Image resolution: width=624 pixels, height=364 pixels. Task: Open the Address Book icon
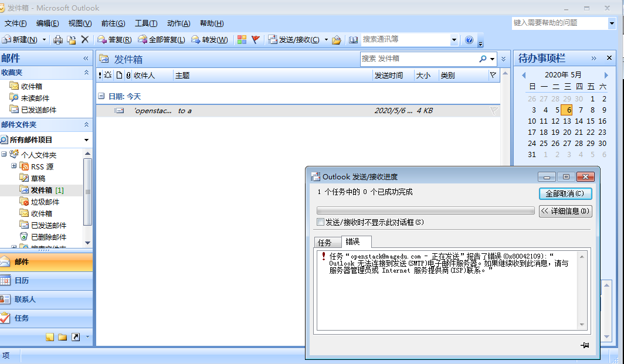[354, 40]
